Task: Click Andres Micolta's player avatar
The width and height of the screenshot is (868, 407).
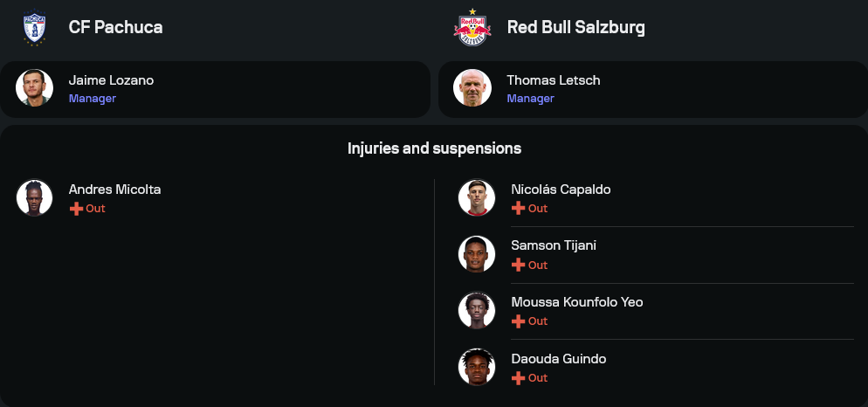Action: tap(34, 197)
